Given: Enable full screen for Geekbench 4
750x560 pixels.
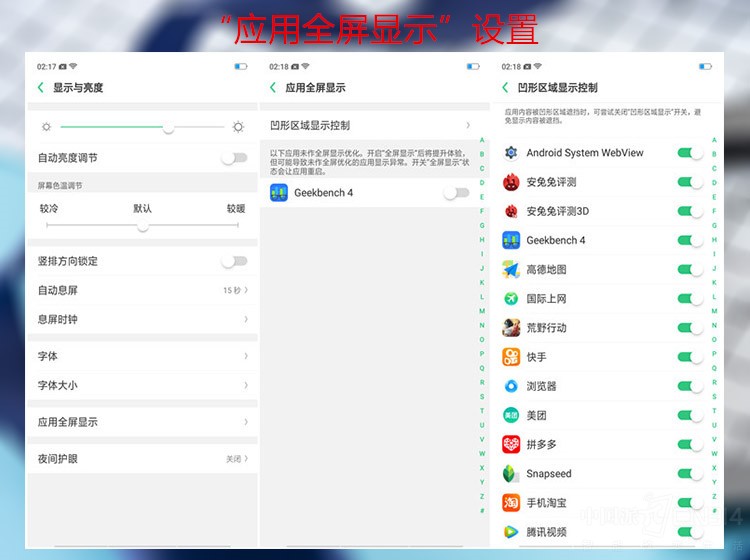Looking at the screenshot, I should click(455, 193).
